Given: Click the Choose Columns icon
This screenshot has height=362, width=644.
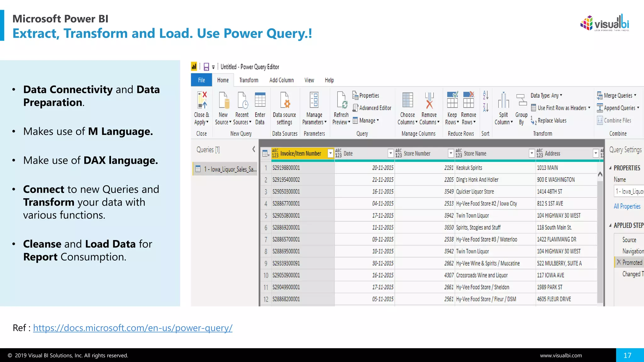Looking at the screenshot, I should click(408, 100).
